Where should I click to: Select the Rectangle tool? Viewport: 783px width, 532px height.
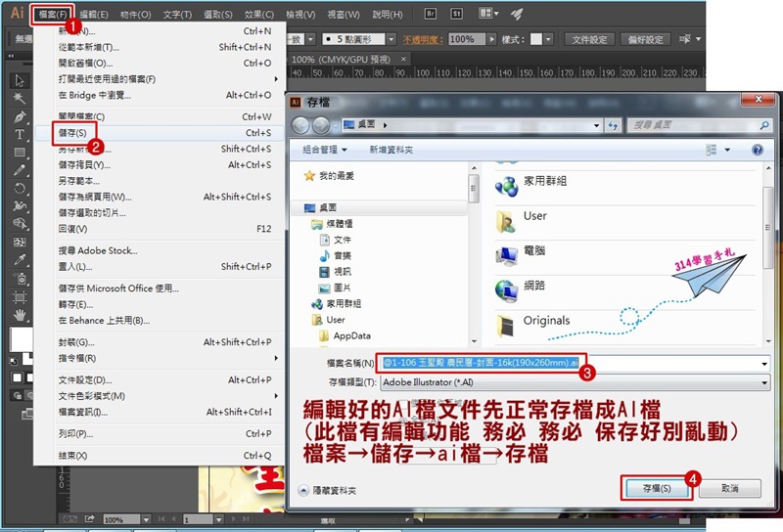[20, 153]
